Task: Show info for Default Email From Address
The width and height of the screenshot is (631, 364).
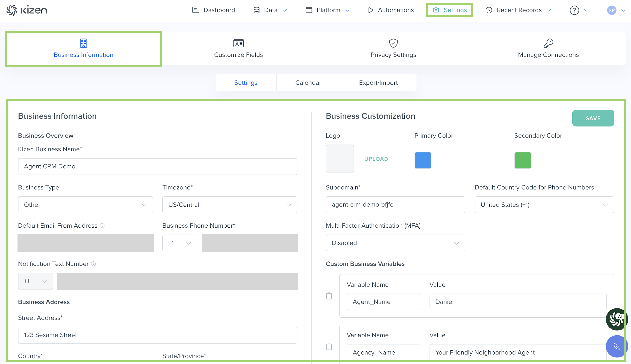Action: pyautogui.click(x=102, y=225)
